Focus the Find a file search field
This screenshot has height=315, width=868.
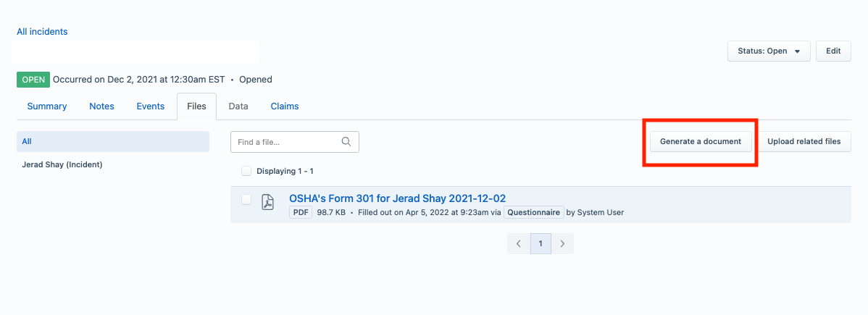tap(295, 142)
